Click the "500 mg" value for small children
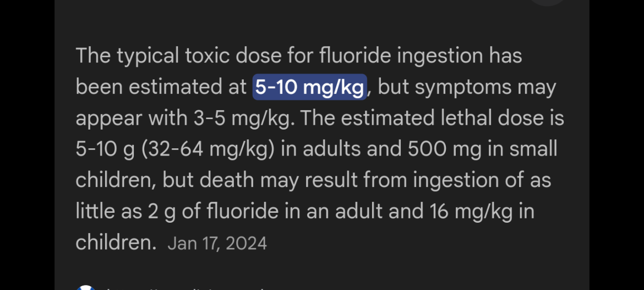 pyautogui.click(x=445, y=150)
